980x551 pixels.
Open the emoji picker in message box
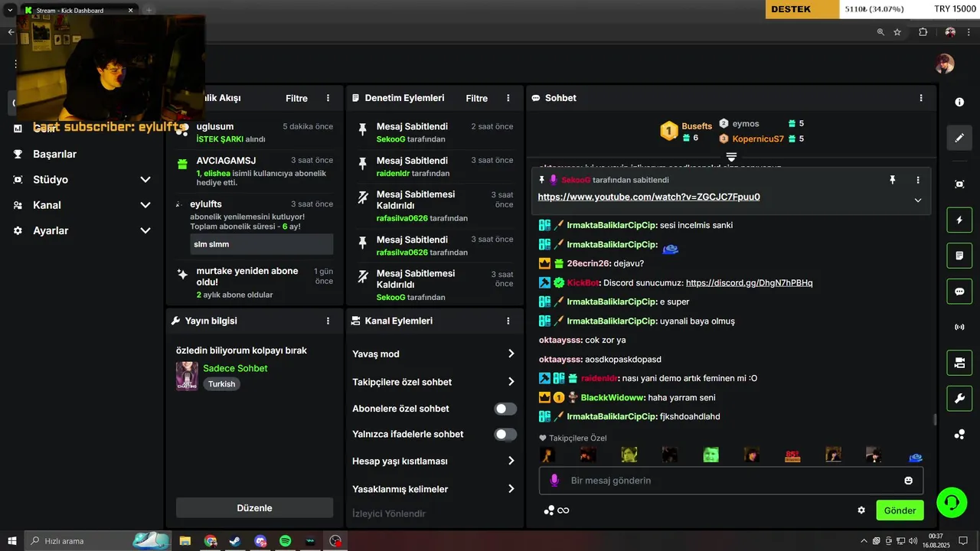click(x=909, y=481)
